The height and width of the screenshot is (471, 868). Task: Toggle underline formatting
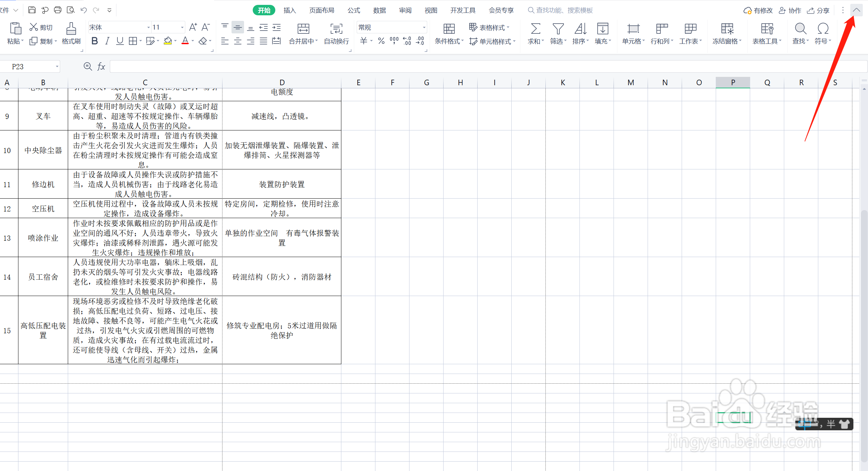pos(120,41)
